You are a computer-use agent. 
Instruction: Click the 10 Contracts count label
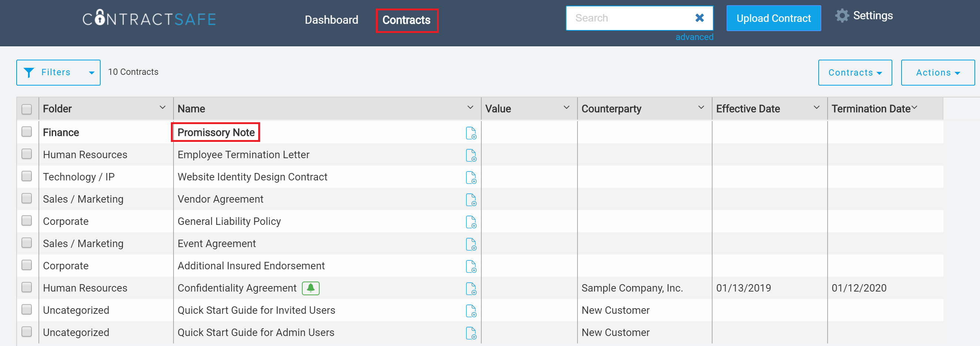(x=133, y=71)
